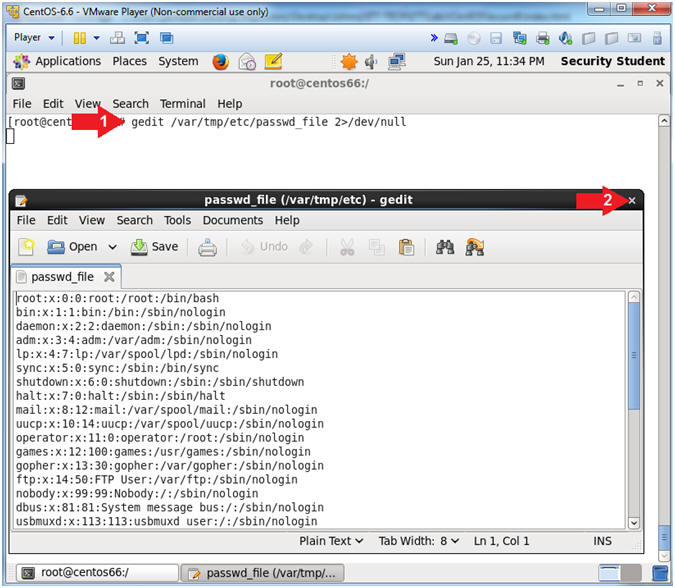Image resolution: width=675 pixels, height=588 pixels.
Task: Open Find with binoculars icon
Action: pyautogui.click(x=445, y=247)
